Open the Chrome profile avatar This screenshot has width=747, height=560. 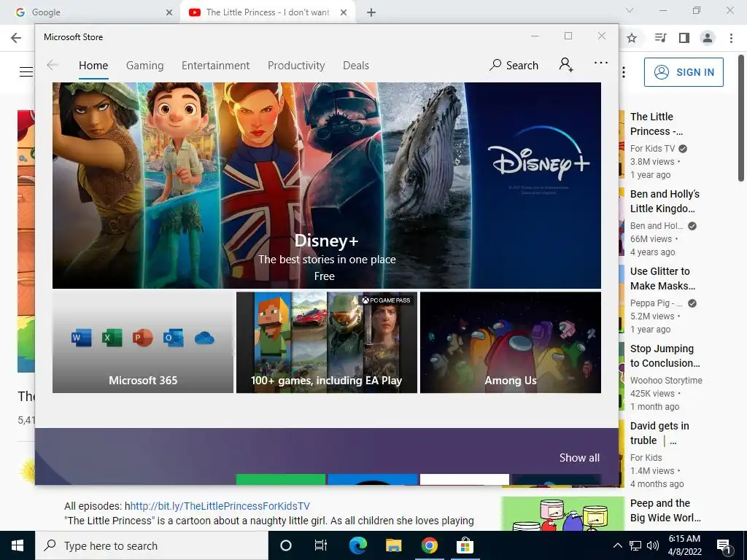click(x=708, y=38)
